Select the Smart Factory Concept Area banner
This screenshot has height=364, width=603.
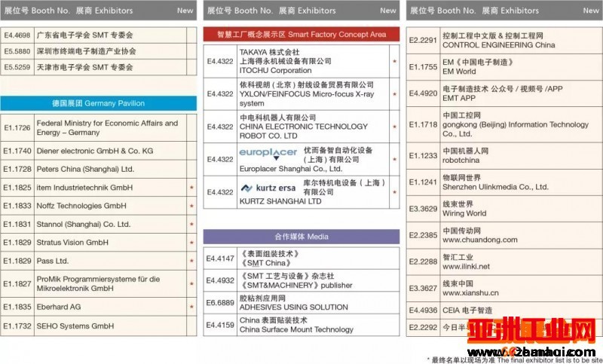tap(301, 34)
